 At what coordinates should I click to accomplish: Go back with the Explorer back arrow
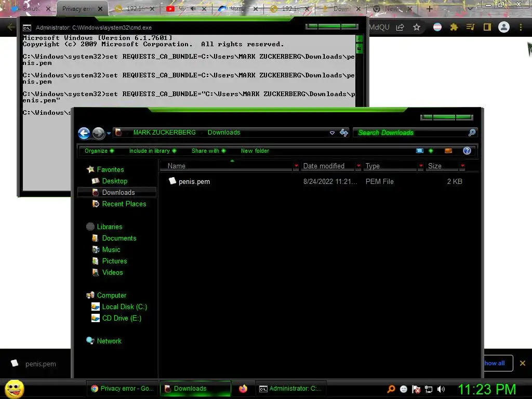pos(84,133)
